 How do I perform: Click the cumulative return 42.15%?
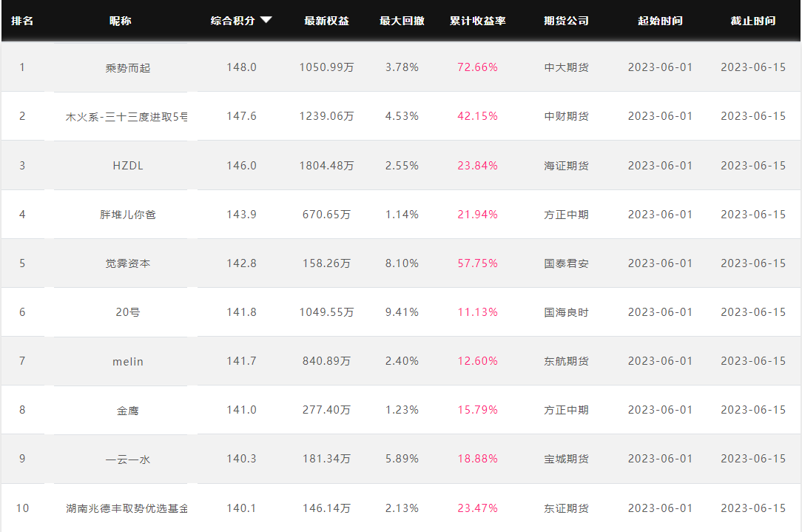tap(478, 116)
